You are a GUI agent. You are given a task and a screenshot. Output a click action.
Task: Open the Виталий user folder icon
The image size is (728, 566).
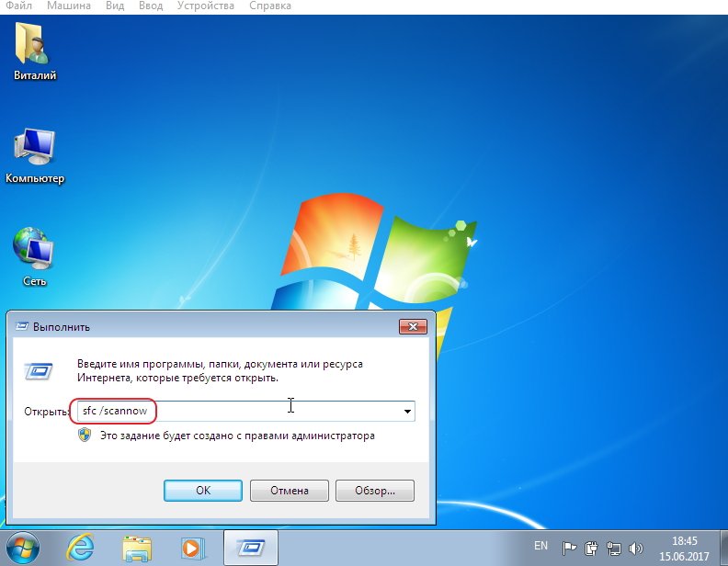[x=35, y=50]
